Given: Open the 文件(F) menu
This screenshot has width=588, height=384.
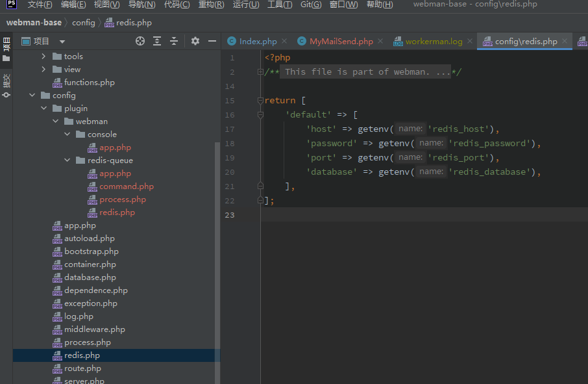Looking at the screenshot, I should (x=40, y=5).
